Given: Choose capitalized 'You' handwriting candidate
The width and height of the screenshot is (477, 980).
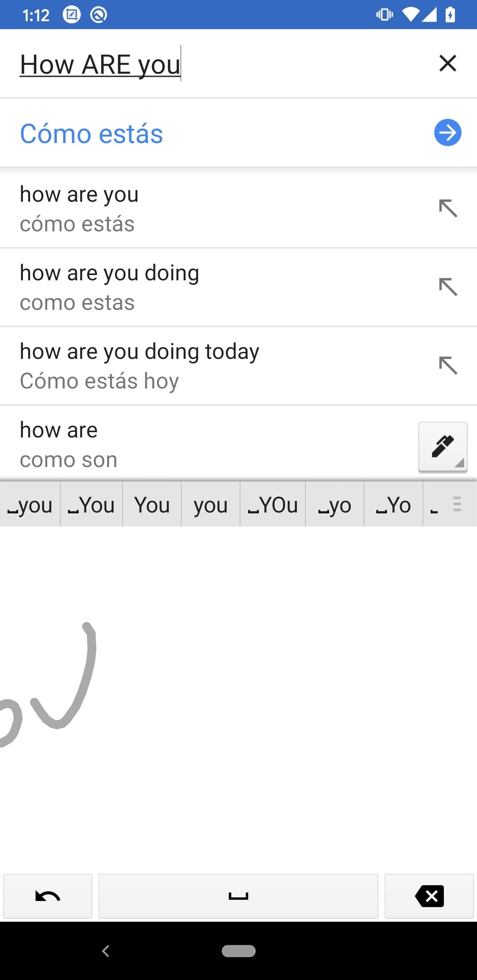Looking at the screenshot, I should point(152,505).
